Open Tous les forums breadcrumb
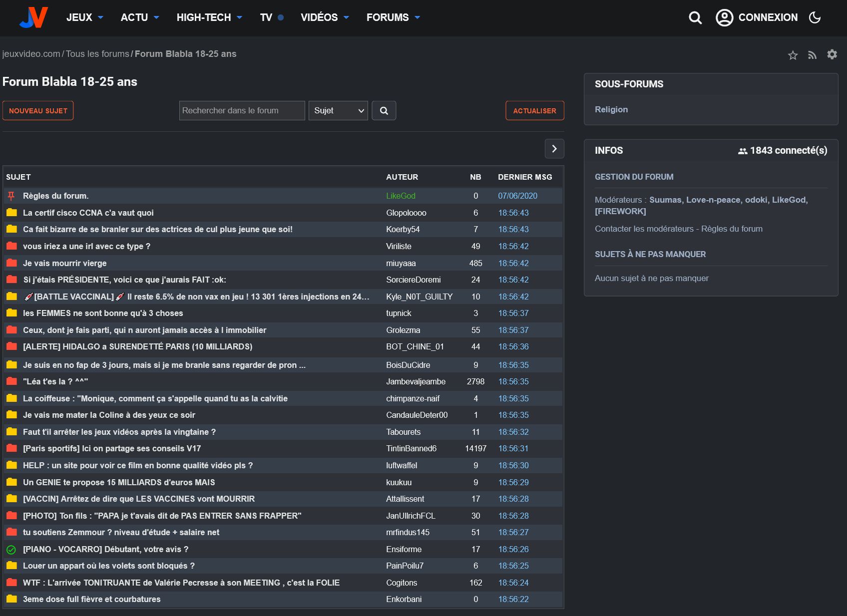Image resolution: width=847 pixels, height=616 pixels. click(97, 54)
